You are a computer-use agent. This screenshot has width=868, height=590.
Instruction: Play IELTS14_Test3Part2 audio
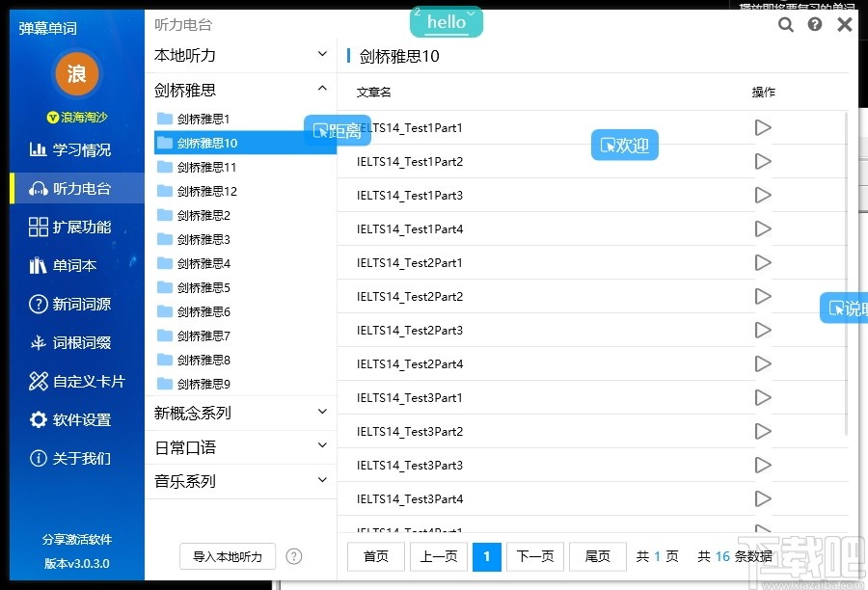[763, 431]
